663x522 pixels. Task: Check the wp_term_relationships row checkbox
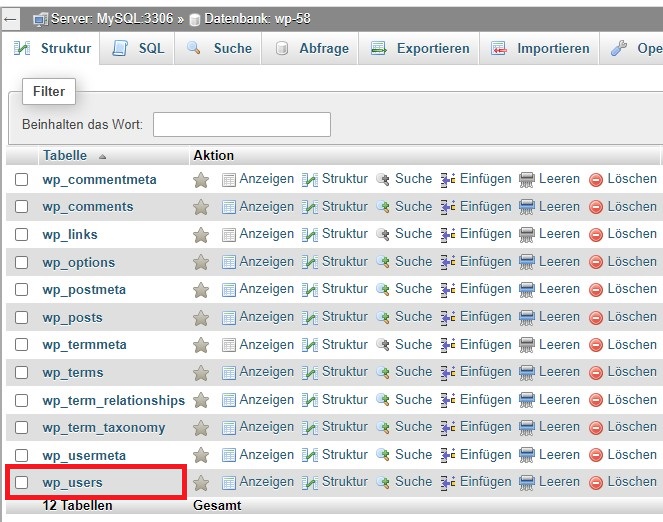[x=22, y=400]
